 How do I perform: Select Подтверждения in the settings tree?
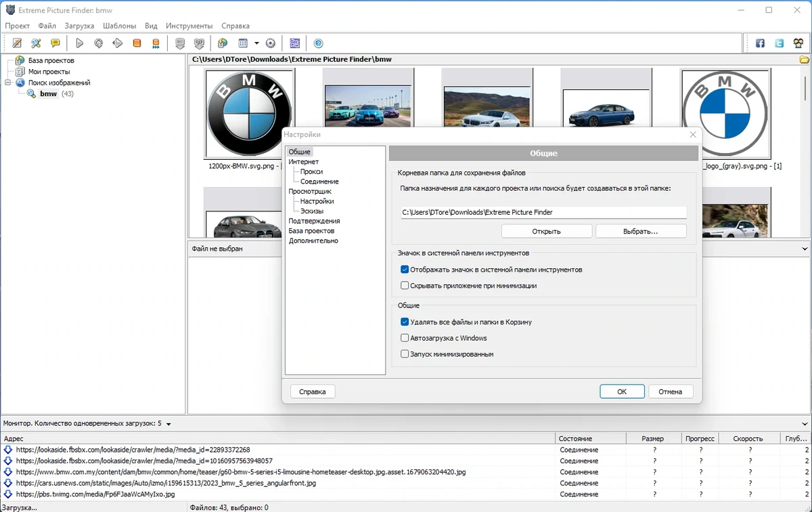tap(314, 221)
